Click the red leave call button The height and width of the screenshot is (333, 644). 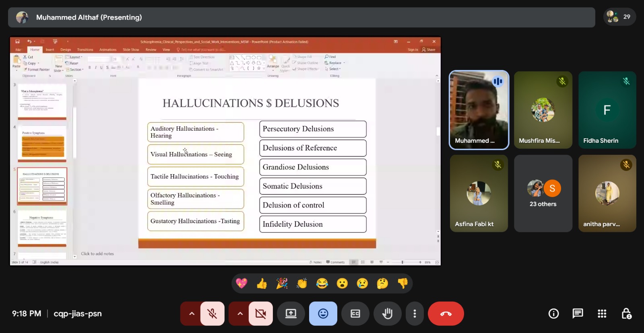click(x=446, y=314)
